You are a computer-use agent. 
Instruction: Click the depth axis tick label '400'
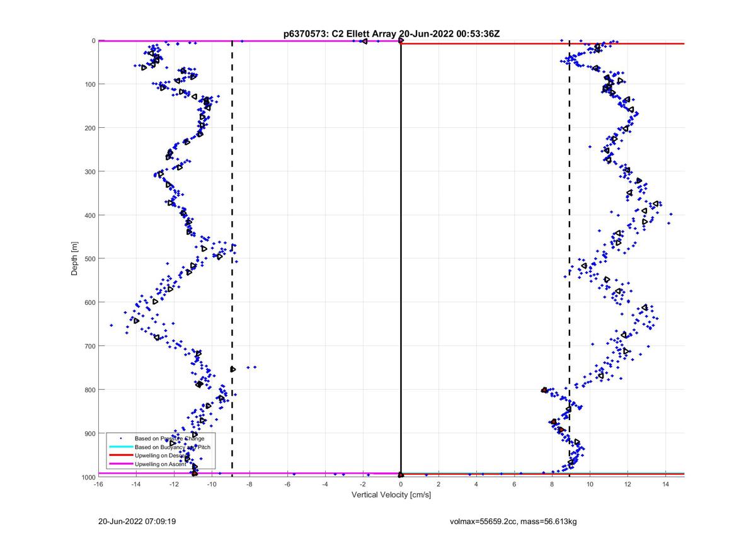[x=89, y=215]
